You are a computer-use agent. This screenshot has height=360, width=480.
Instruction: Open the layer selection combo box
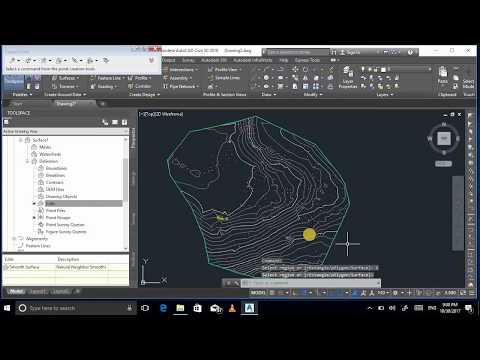410,69
